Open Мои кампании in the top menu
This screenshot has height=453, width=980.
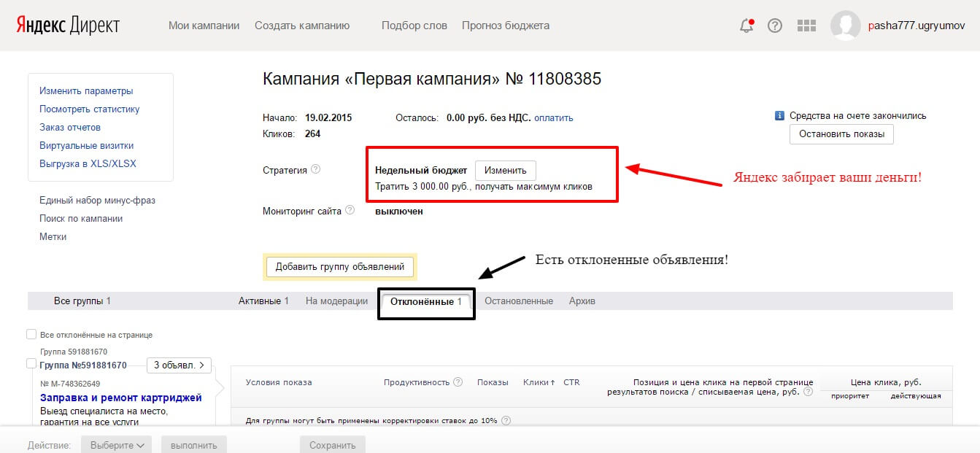pyautogui.click(x=204, y=26)
